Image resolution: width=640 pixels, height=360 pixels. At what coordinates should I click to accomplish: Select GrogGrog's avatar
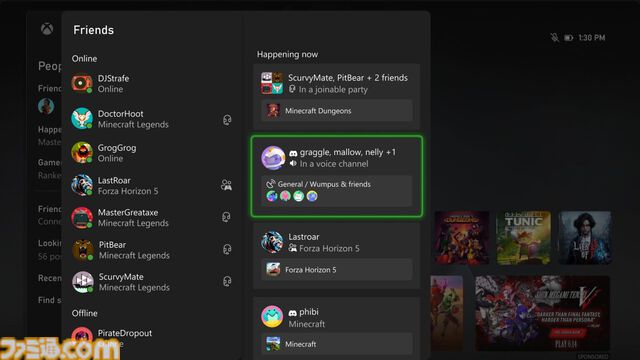82,152
